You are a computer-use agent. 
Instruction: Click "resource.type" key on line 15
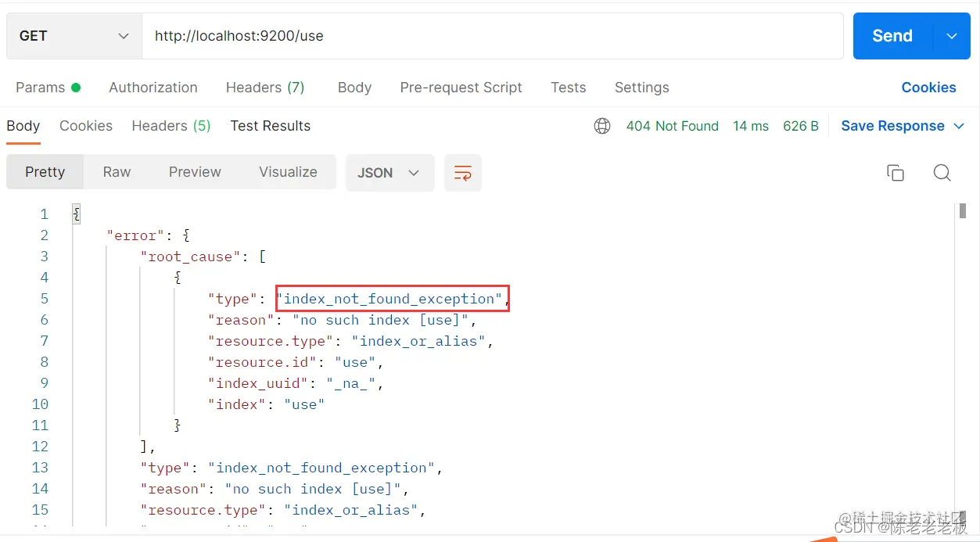203,509
